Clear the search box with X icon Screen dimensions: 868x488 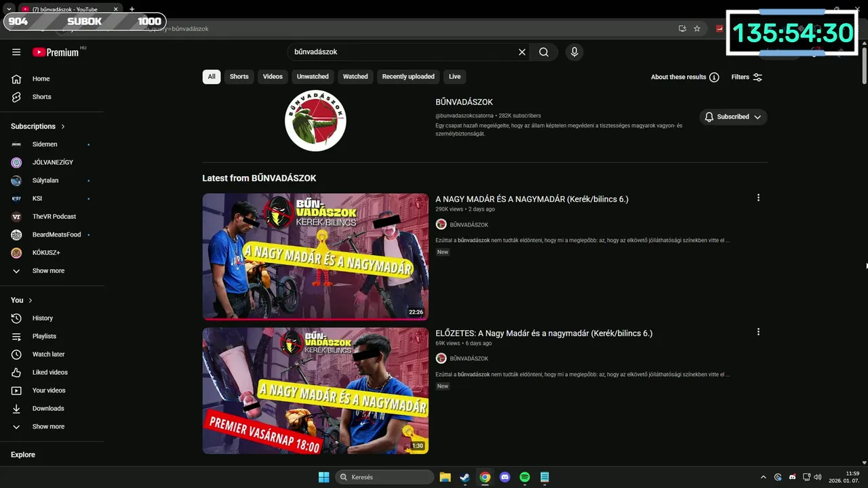[x=522, y=52]
